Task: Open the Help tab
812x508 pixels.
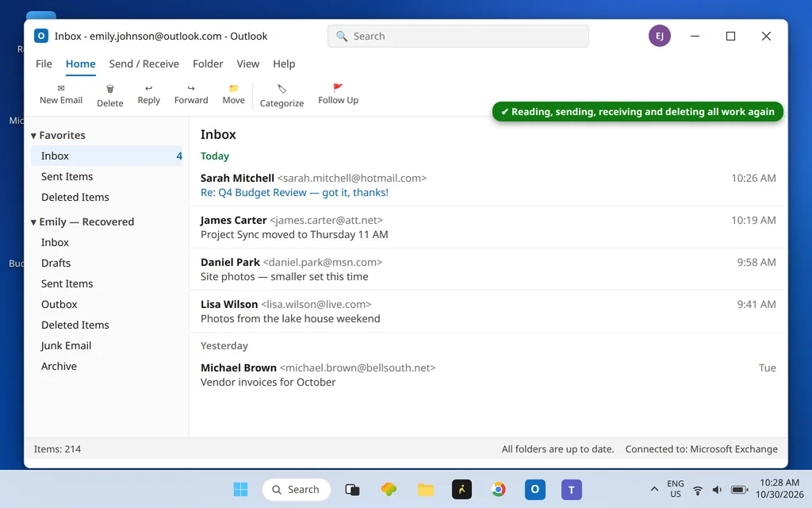Action: (284, 63)
